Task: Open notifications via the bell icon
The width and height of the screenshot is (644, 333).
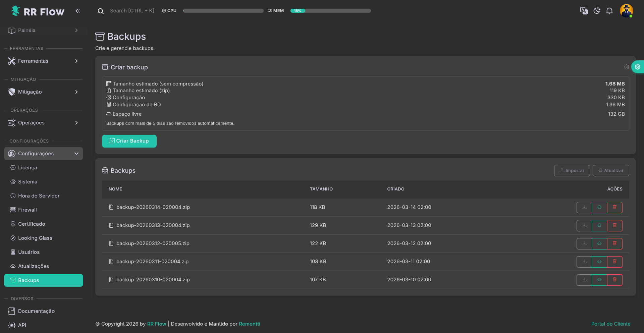Action: pos(609,11)
